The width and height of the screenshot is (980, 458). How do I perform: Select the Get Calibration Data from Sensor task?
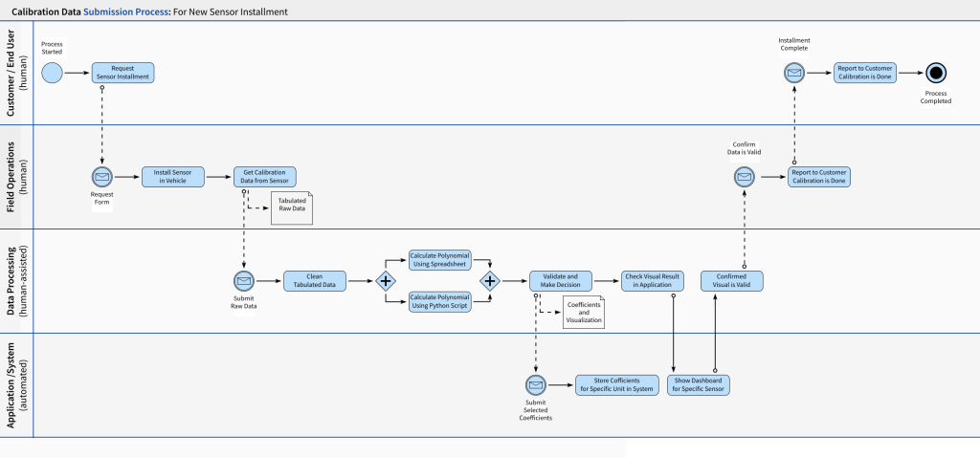pos(265,177)
